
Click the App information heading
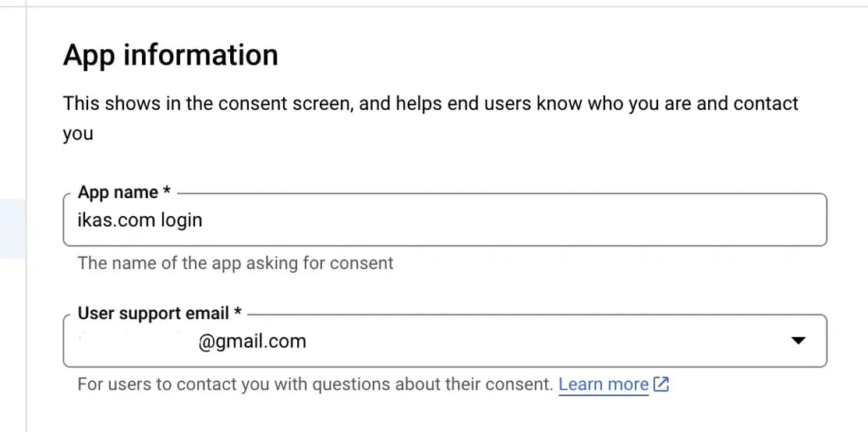click(171, 55)
